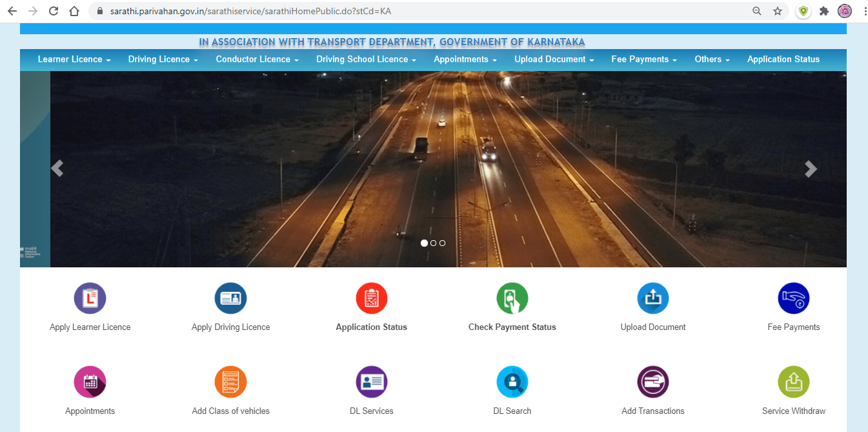868x432 pixels.
Task: Open the extensions puzzle icon
Action: click(824, 11)
